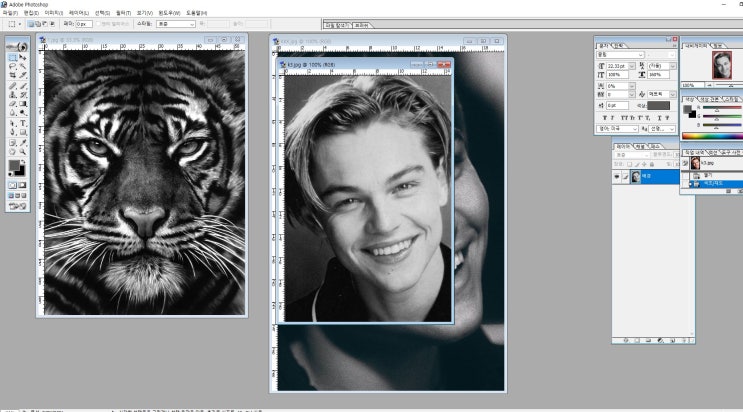The height and width of the screenshot is (412, 743).
Task: Select the Clone Stamp tool
Action: (x=13, y=95)
